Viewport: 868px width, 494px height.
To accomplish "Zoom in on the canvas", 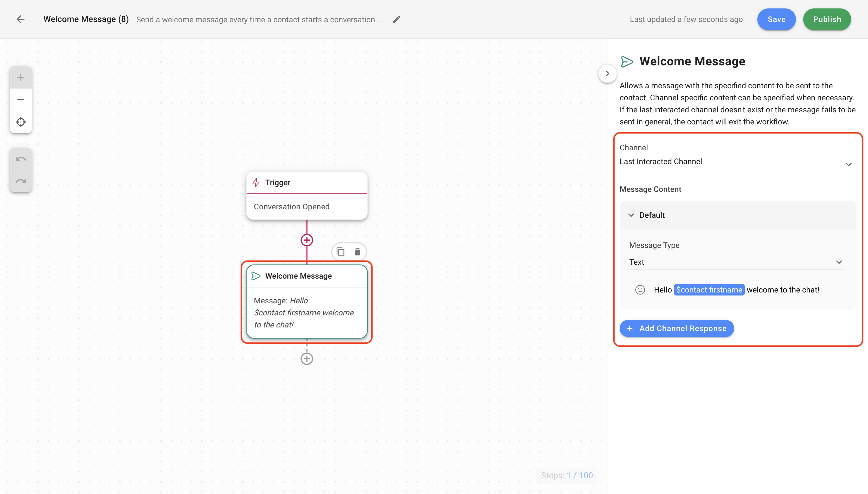I will point(21,77).
